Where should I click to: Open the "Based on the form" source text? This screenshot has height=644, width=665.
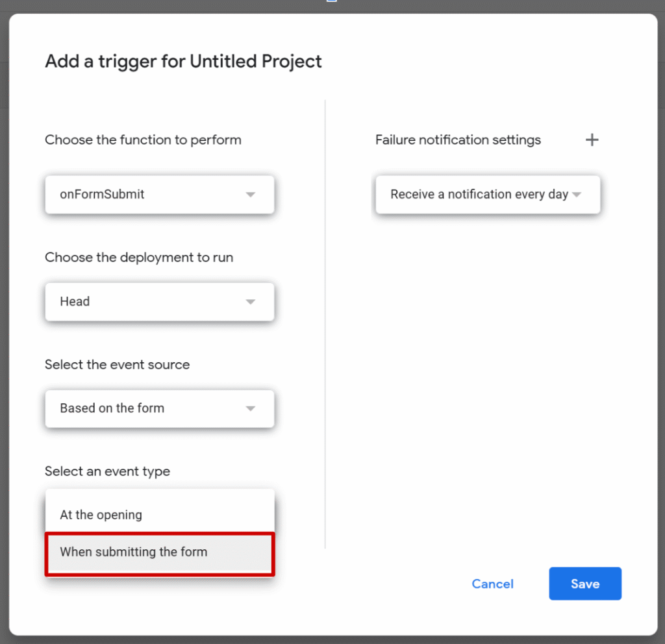[x=112, y=408]
